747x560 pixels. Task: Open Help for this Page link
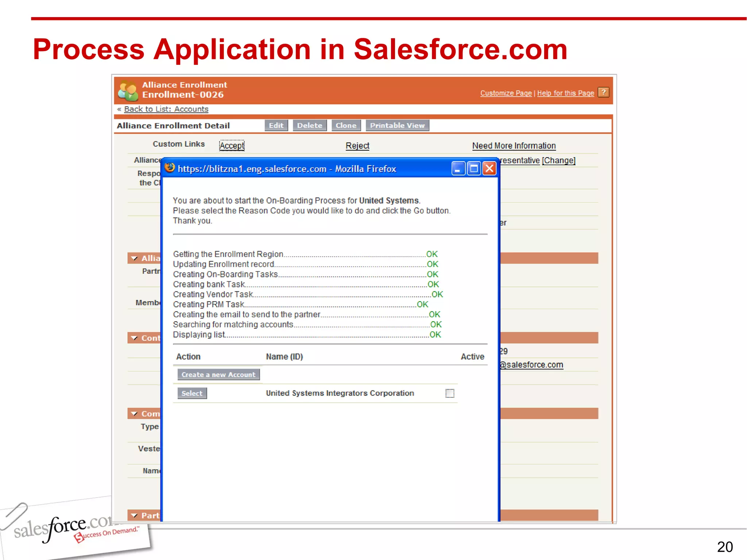click(x=565, y=93)
